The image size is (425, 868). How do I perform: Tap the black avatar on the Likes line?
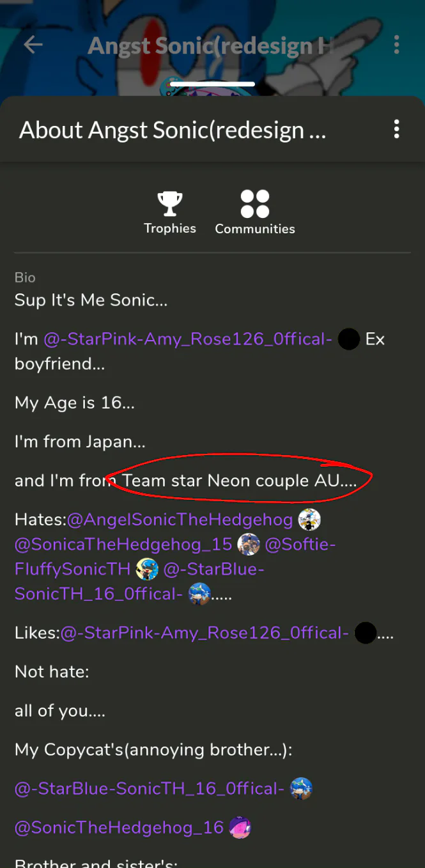click(x=365, y=633)
